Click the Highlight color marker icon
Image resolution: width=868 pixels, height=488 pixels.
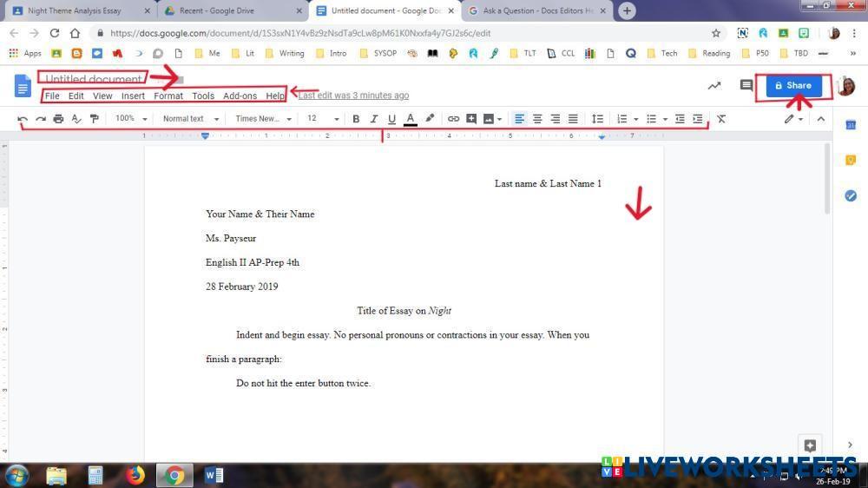430,119
